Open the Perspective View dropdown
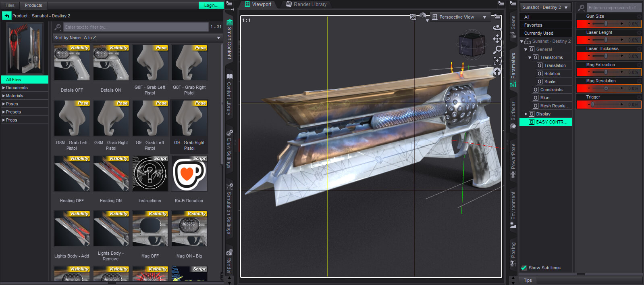Image resolution: width=644 pixels, height=285 pixels. pos(459,17)
